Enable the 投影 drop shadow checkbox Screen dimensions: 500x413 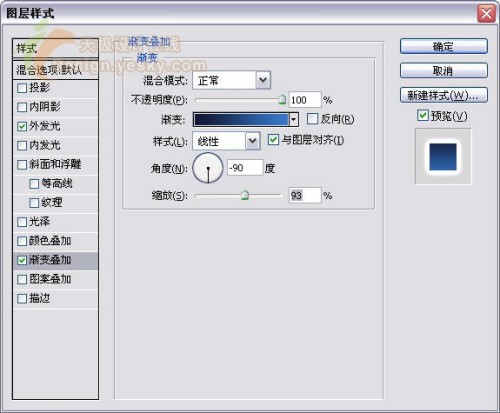coord(22,88)
